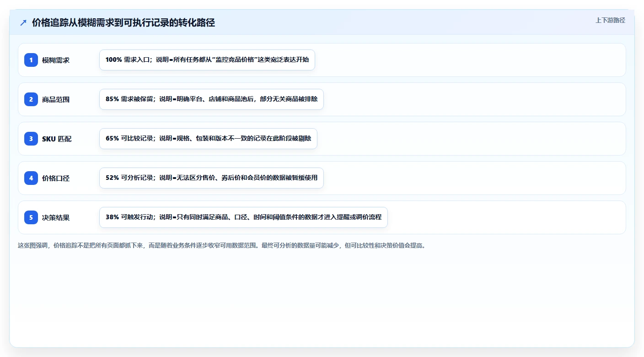Click the arrow icon beside the title

click(23, 22)
